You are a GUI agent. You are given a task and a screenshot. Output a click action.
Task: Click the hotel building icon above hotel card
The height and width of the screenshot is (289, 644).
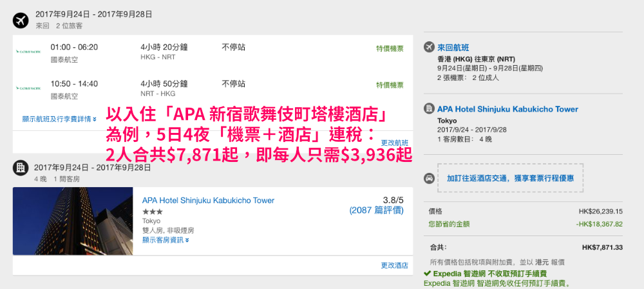[21, 168]
